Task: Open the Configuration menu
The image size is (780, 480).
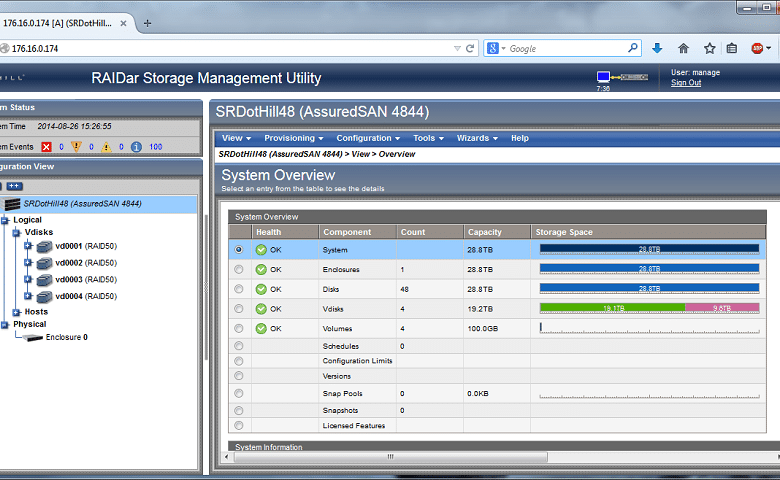Action: coord(368,138)
